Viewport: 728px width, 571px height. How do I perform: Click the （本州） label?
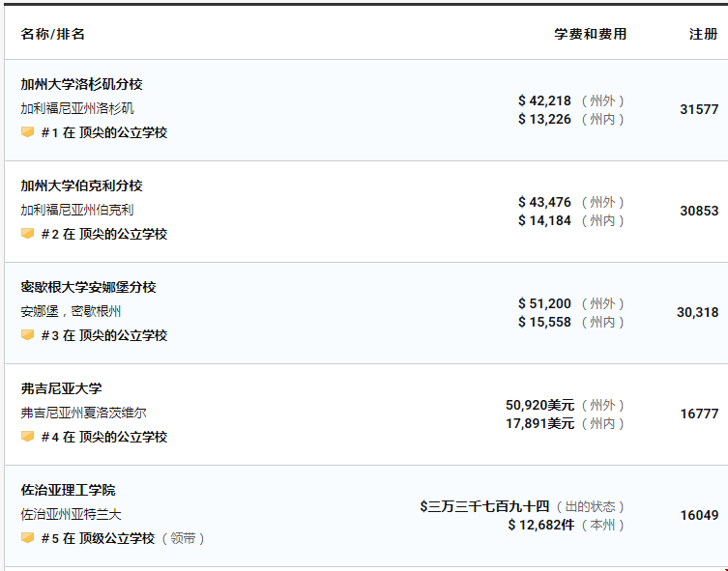(x=602, y=525)
